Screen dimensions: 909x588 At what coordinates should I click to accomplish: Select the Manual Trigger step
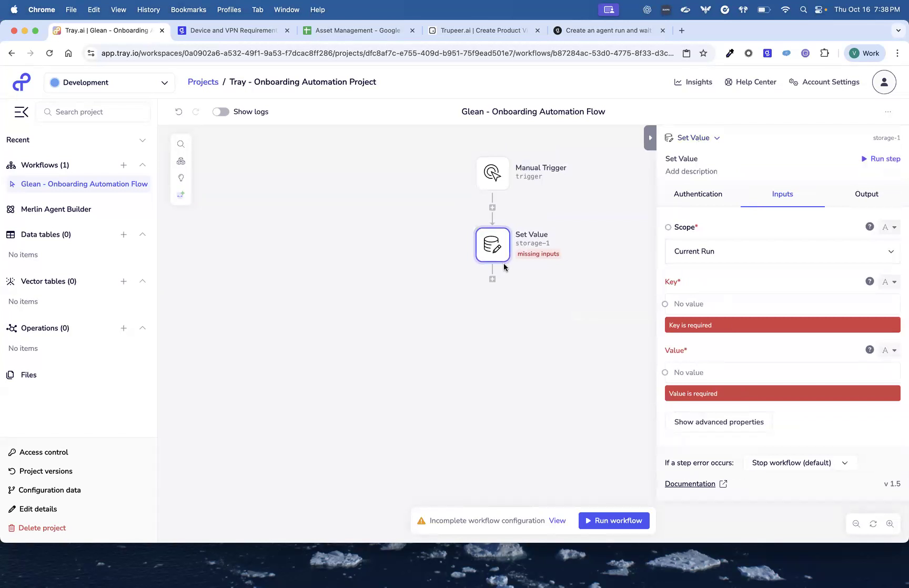492,173
